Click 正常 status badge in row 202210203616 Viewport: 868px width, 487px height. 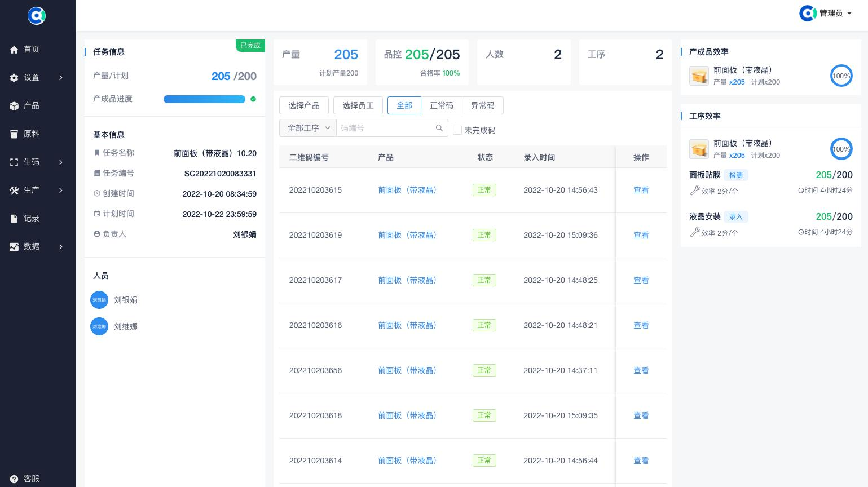(484, 325)
